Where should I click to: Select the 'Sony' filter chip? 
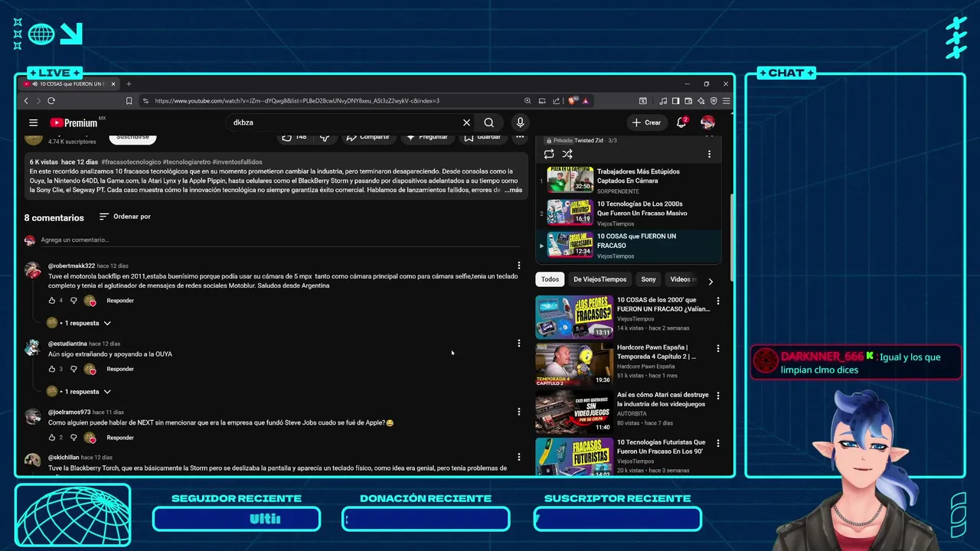648,279
